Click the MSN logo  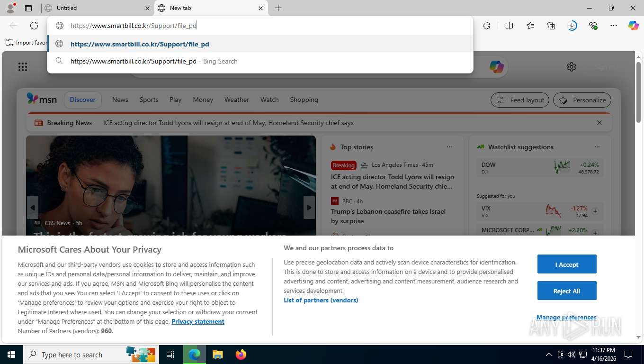(x=42, y=99)
